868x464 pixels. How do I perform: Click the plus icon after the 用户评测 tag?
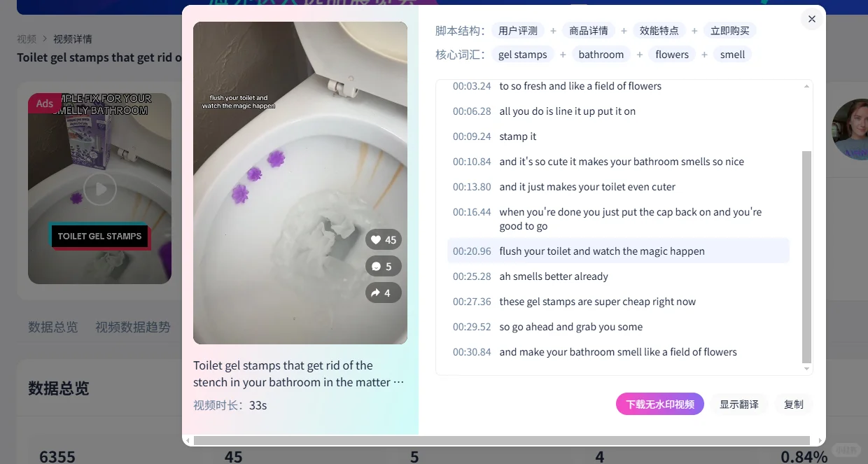553,30
